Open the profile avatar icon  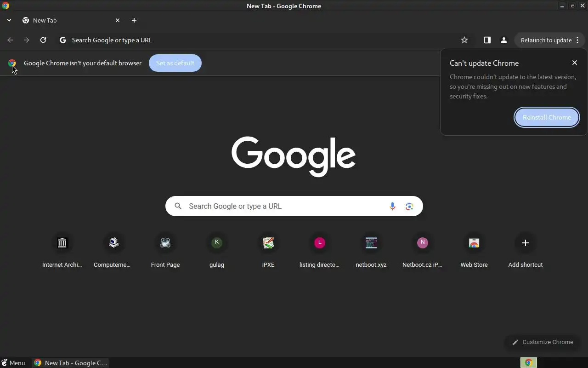504,40
